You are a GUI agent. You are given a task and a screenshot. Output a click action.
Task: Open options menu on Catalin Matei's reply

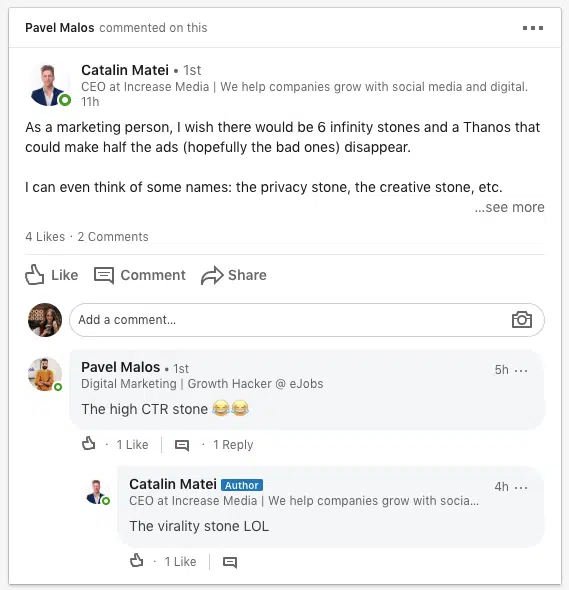point(521,488)
